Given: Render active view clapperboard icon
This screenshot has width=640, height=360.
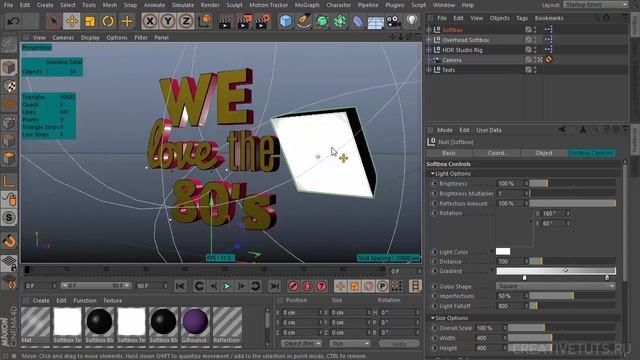Looking at the screenshot, I should (x=224, y=22).
